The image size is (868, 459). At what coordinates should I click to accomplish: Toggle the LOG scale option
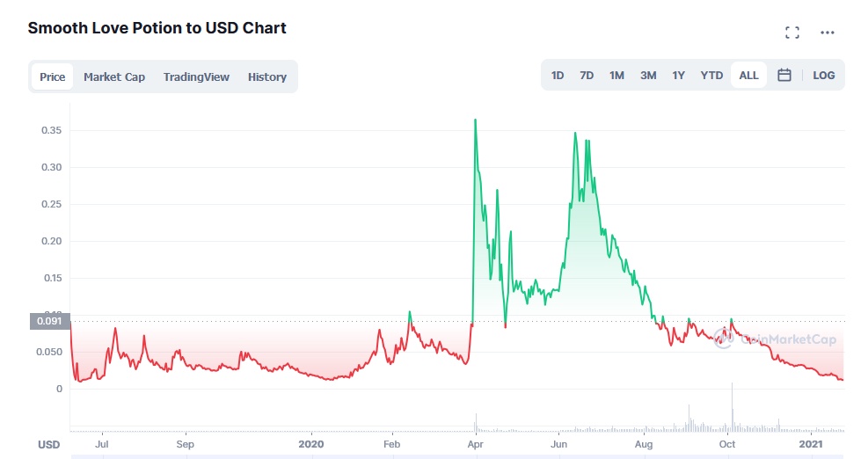824,76
